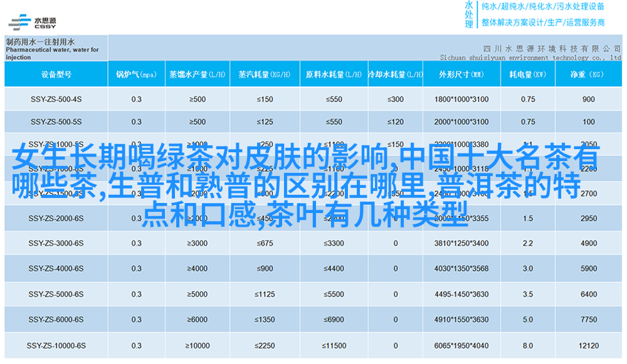This screenshot has width=627, height=364.
Task: Select the 原料水耗量(KG/H) column header
Action: [x=333, y=75]
